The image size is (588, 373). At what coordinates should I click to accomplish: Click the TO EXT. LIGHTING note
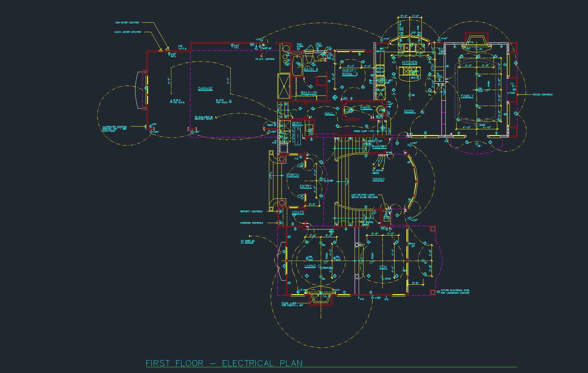(265, 59)
